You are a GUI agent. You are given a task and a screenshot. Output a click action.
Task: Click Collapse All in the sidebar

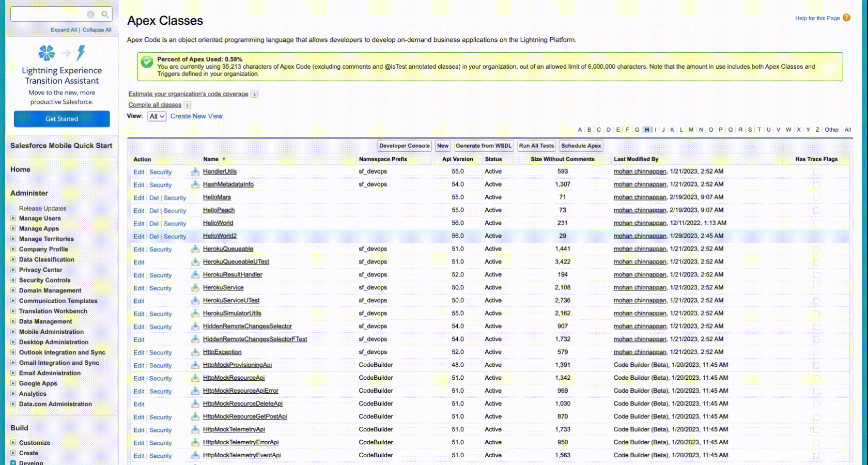(97, 30)
